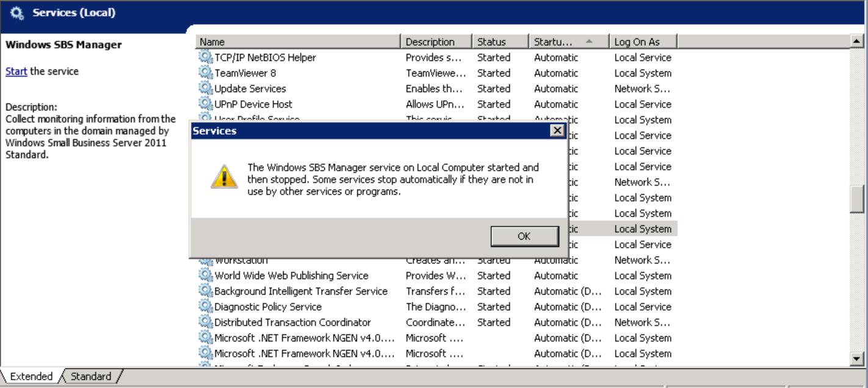
Task: Switch to the Standard tab
Action: [90, 376]
